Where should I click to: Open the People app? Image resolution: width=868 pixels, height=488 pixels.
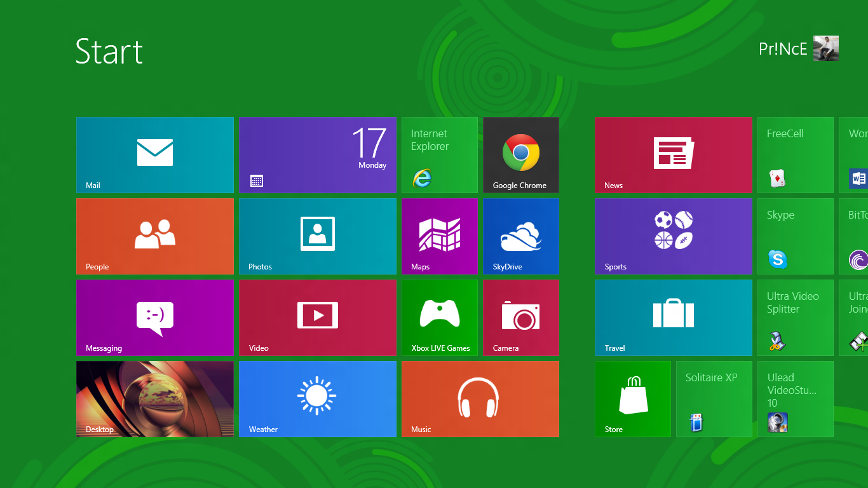pos(154,236)
